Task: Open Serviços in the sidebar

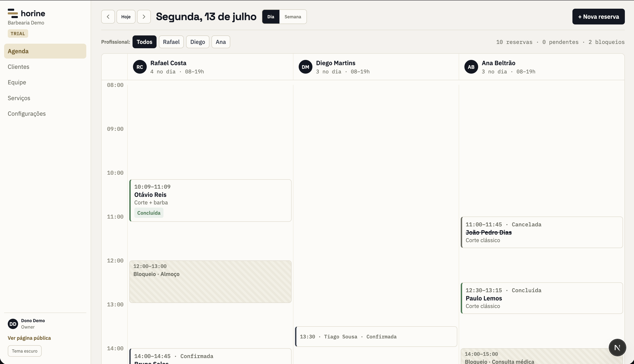Action: pos(45,98)
